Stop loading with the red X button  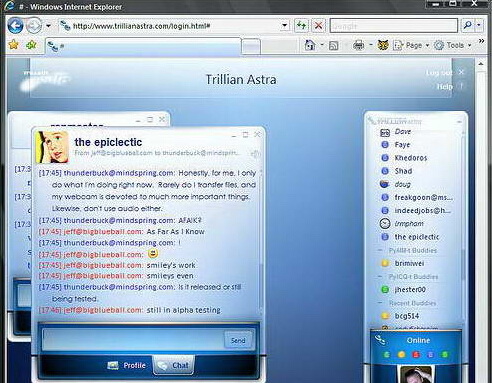click(x=318, y=25)
